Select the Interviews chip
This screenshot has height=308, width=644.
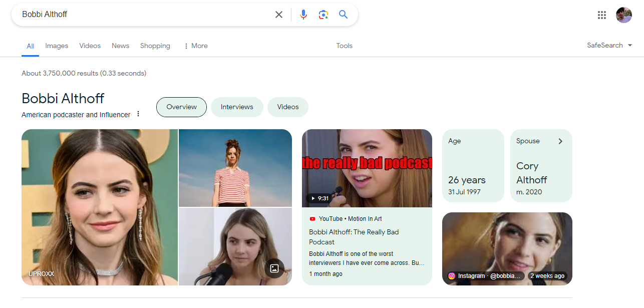(237, 107)
